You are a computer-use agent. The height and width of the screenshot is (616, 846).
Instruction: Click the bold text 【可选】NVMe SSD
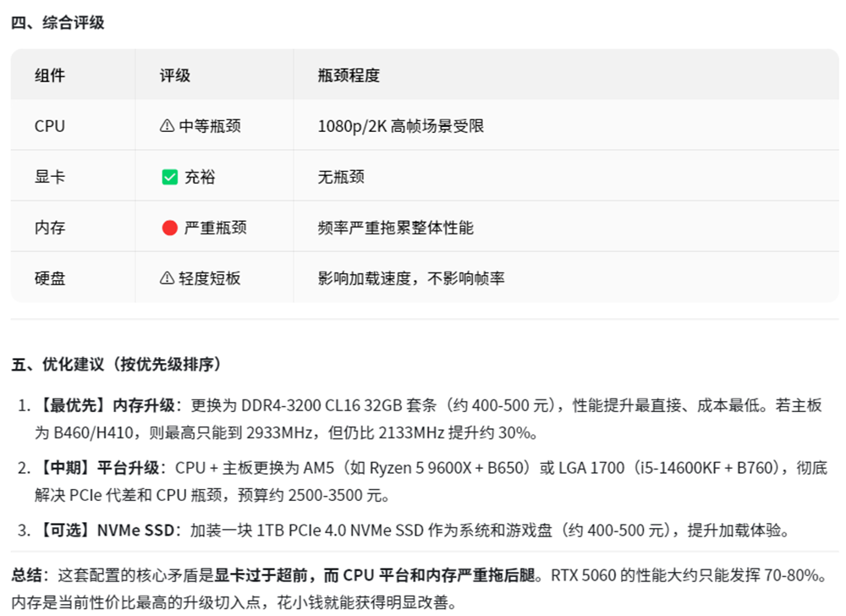(105, 531)
